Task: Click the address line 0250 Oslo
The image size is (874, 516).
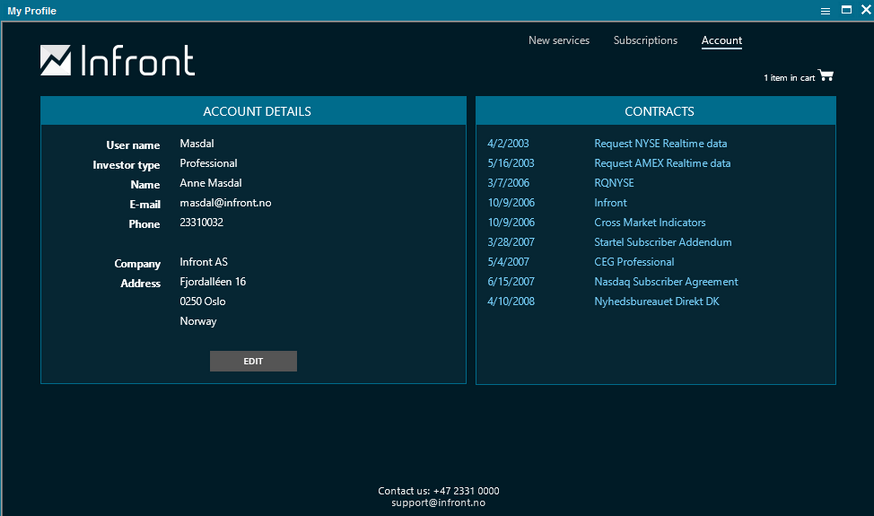Action: click(x=202, y=301)
